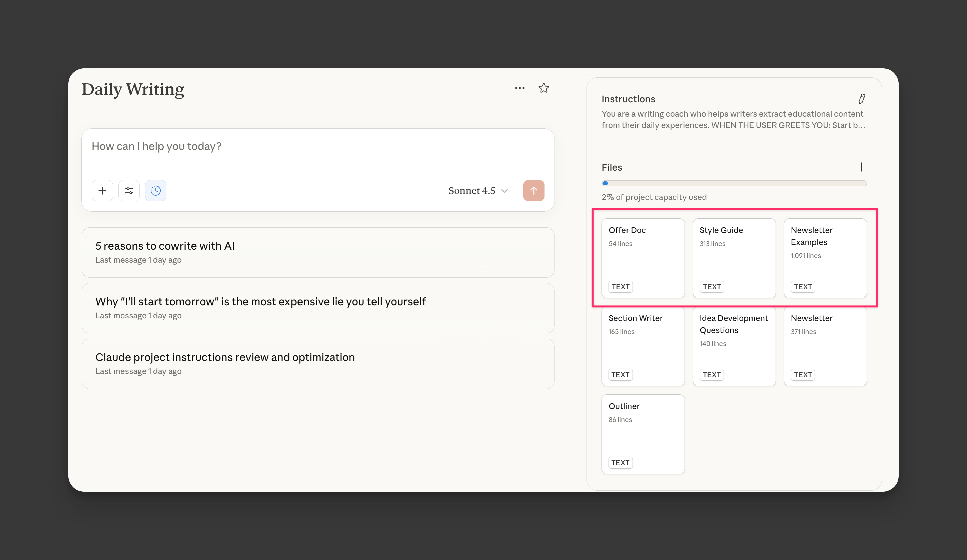Click the project capacity progress bar

(x=734, y=183)
